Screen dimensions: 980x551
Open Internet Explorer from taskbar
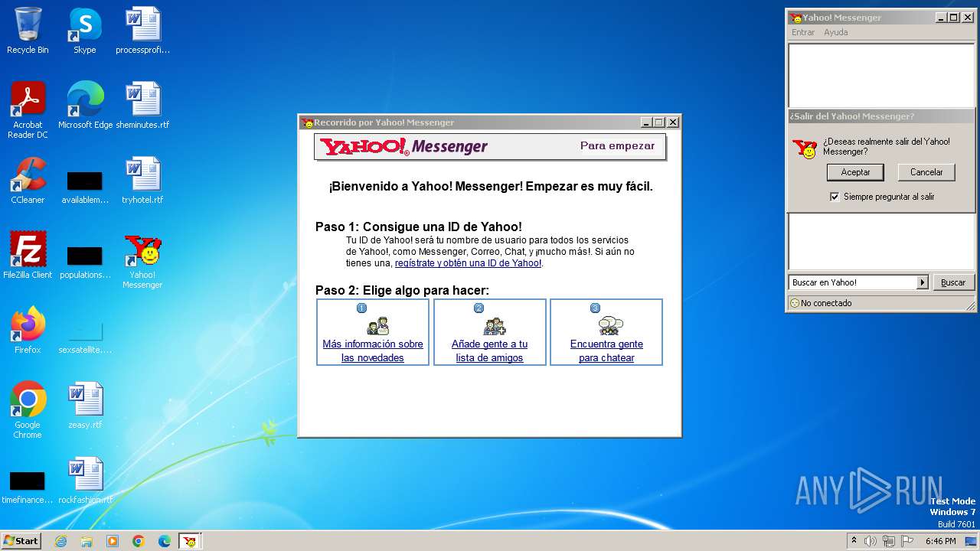point(60,541)
